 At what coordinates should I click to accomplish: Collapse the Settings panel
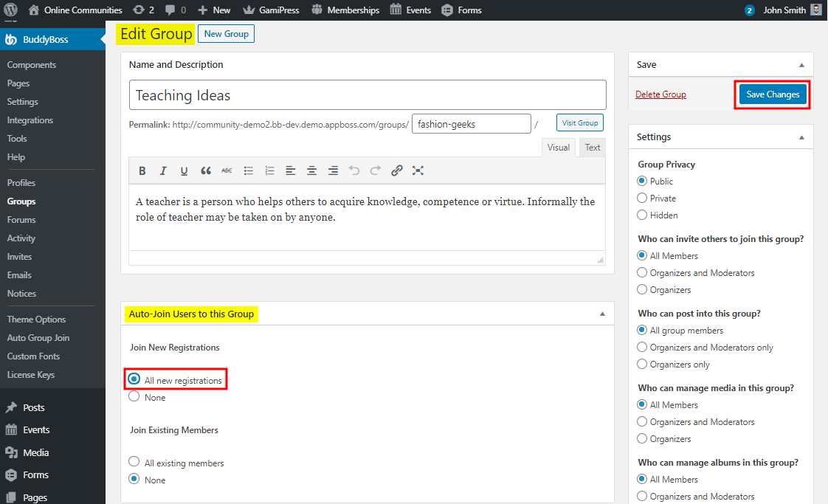tap(801, 137)
